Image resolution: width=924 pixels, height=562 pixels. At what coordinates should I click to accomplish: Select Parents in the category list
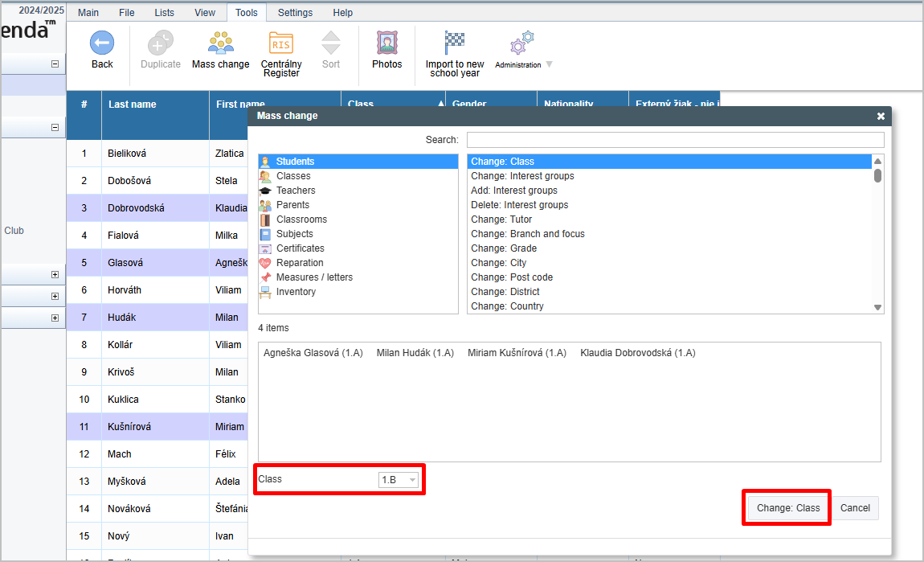358,205
